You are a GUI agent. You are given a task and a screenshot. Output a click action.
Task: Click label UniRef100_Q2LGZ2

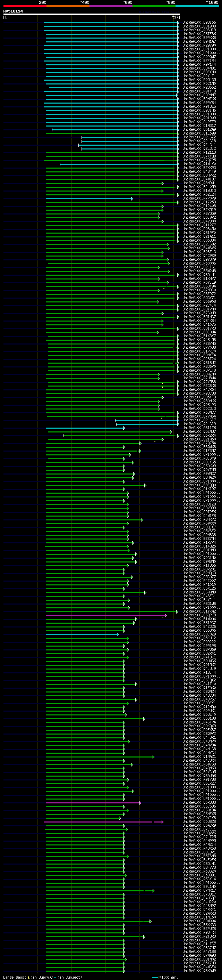click(x=199, y=137)
